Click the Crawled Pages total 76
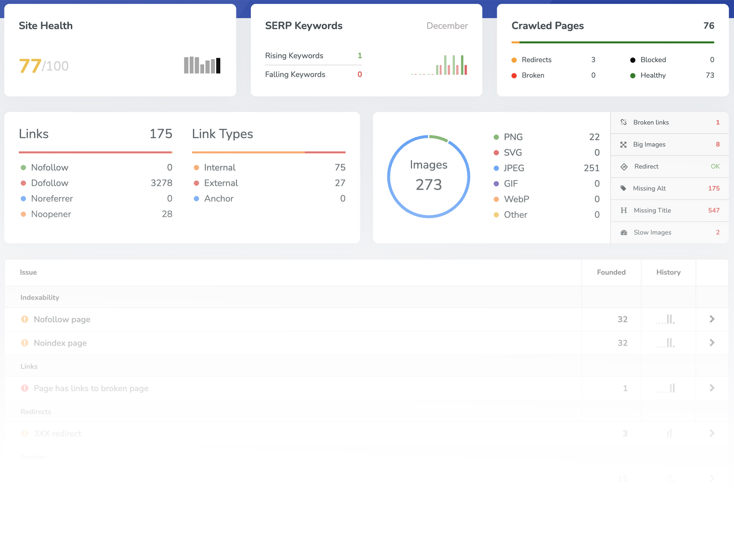The width and height of the screenshot is (734, 560). [709, 26]
